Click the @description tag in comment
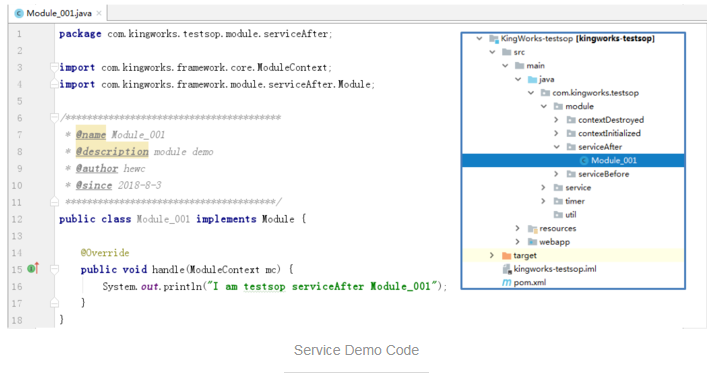Screen dimensions: 714x377 (112, 151)
